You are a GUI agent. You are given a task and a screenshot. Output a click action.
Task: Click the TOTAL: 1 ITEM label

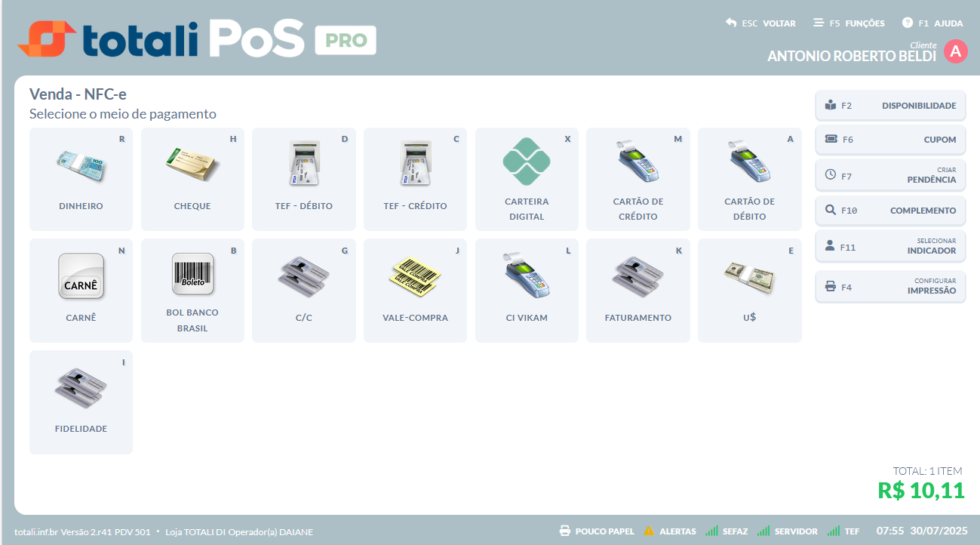(x=927, y=471)
